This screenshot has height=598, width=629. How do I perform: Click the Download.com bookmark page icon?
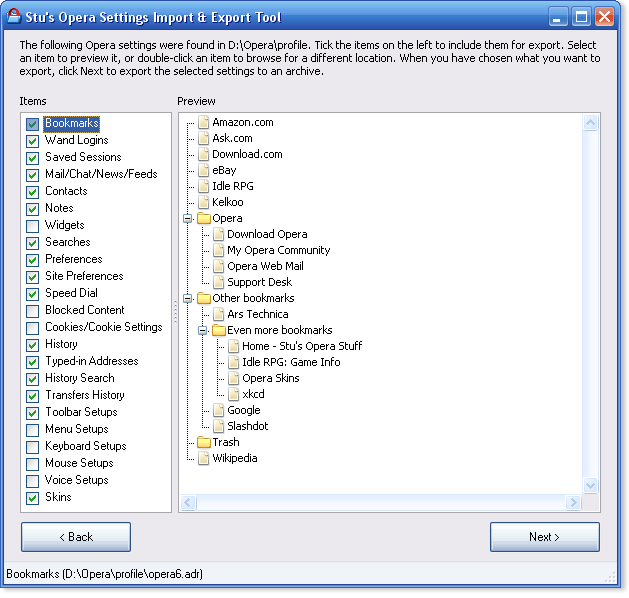tap(204, 154)
